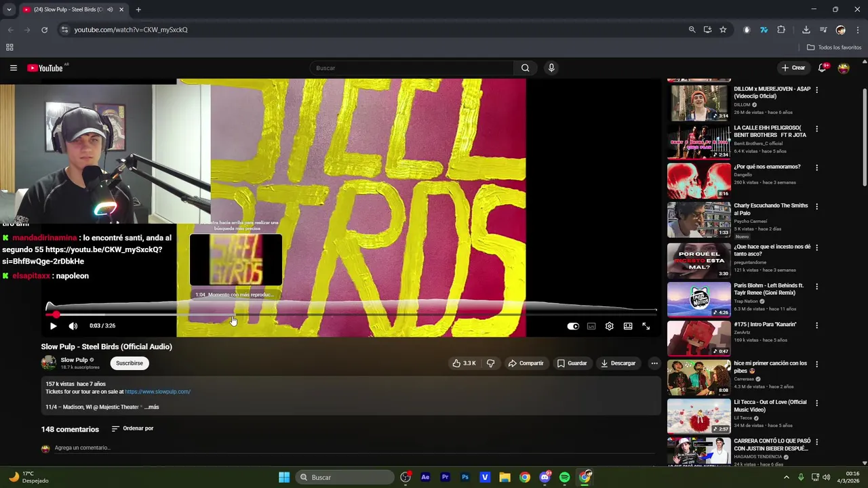The width and height of the screenshot is (868, 488).
Task: Click the YouTube search magnifier button
Action: click(x=525, y=68)
